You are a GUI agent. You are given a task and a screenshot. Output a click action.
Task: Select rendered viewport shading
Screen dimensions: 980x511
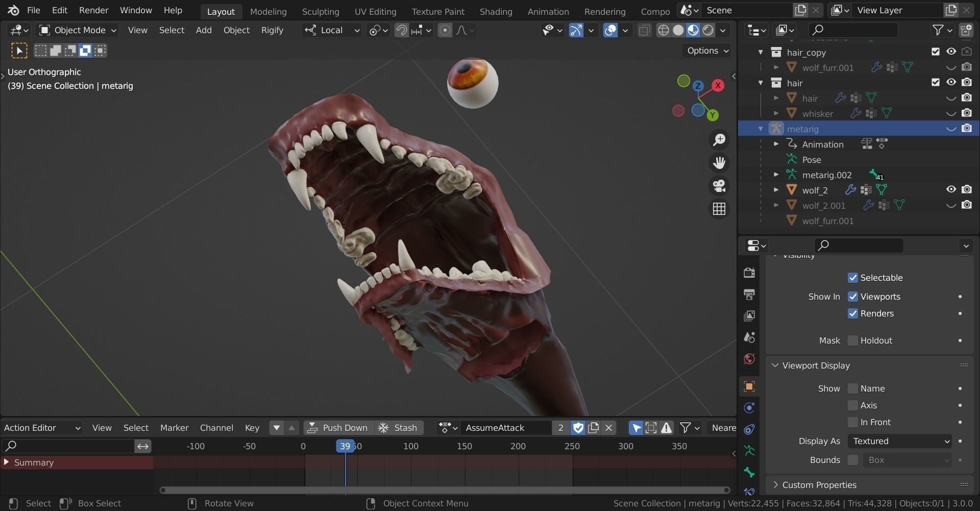[x=708, y=31]
